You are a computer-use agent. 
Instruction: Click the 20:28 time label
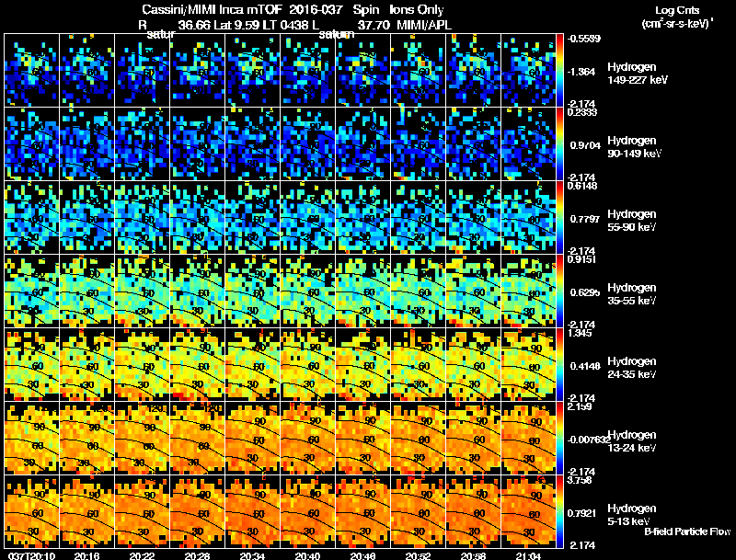[x=197, y=555]
